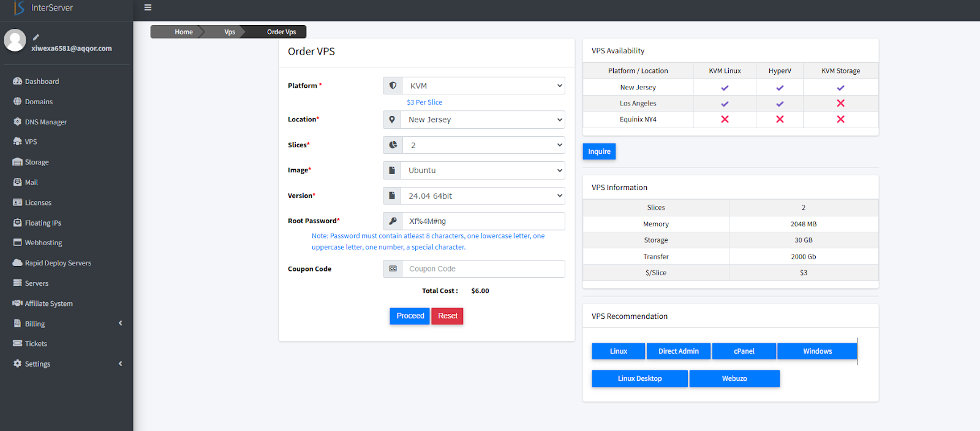
Task: Select Direct Admin recommendation button
Action: 679,351
